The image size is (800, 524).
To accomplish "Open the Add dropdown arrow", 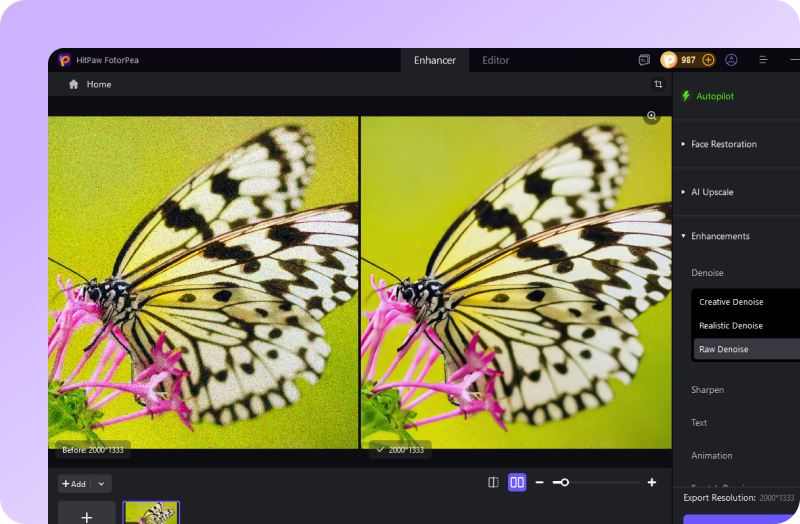I will click(102, 484).
